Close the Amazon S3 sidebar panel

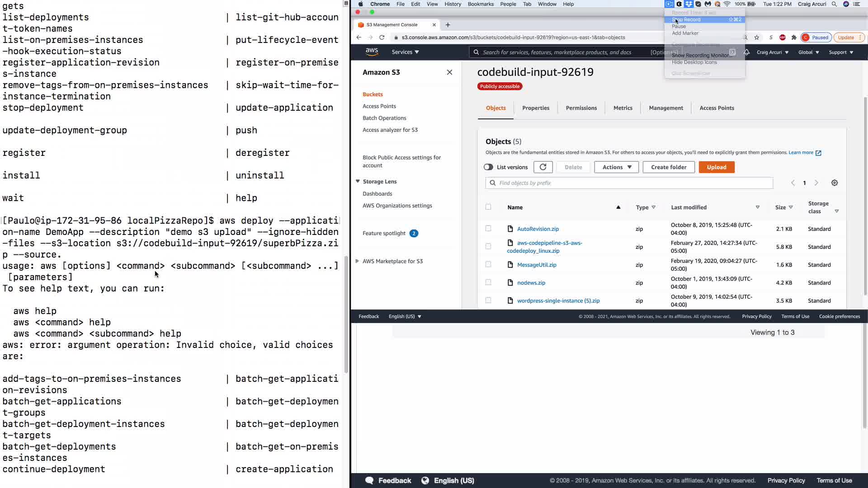coord(449,72)
